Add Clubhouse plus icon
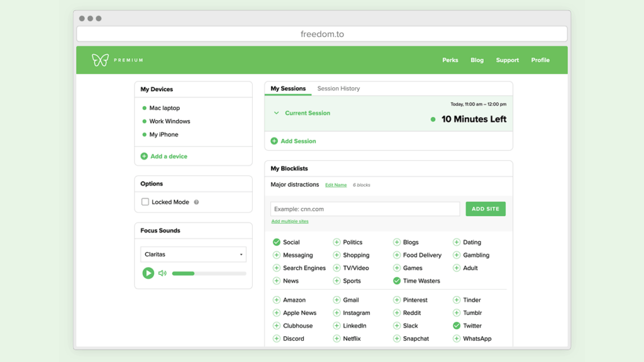This screenshot has height=362, width=644. 277,326
